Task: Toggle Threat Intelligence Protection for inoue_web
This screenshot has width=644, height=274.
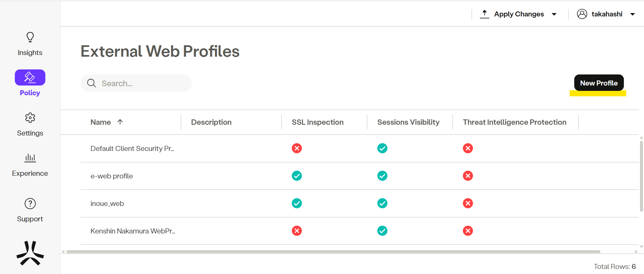Action: (468, 203)
